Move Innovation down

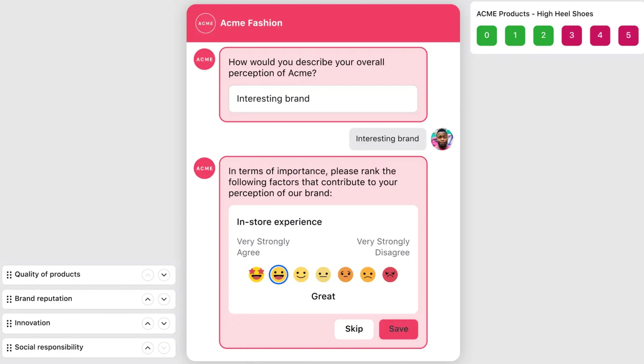pos(164,324)
